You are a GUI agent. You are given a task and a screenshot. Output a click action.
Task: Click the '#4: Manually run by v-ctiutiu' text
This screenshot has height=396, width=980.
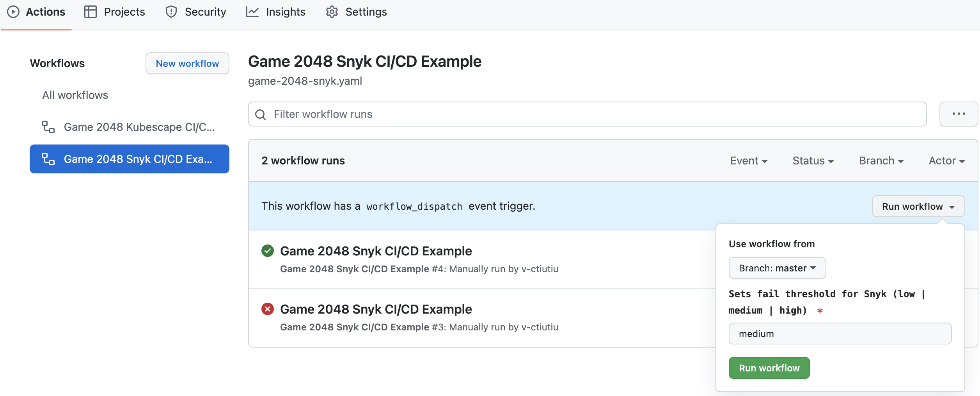coord(495,269)
